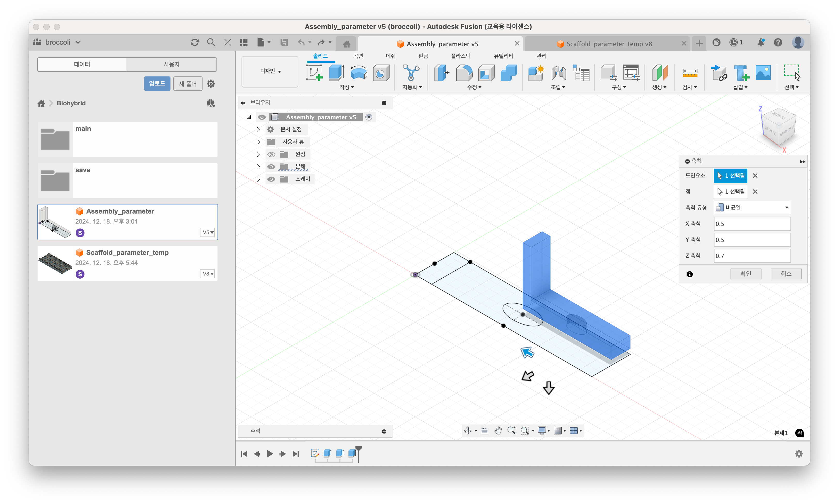Image resolution: width=839 pixels, height=504 pixels.
Task: Open the Bill of Materials icon
Action: (x=581, y=73)
